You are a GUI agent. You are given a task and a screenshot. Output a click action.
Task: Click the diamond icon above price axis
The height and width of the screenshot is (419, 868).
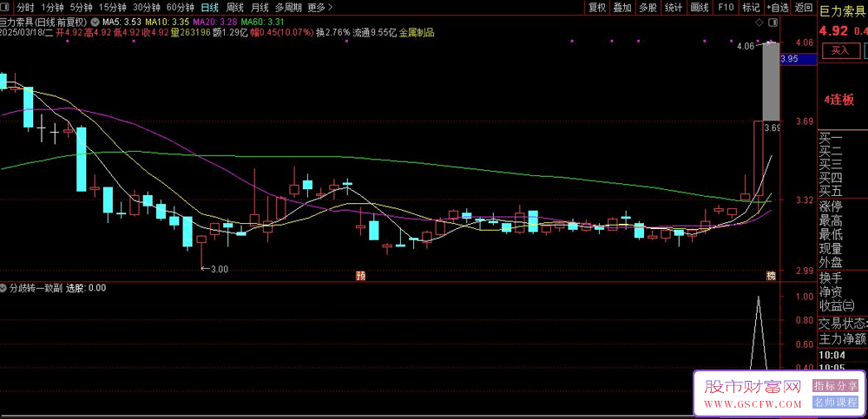click(x=759, y=23)
